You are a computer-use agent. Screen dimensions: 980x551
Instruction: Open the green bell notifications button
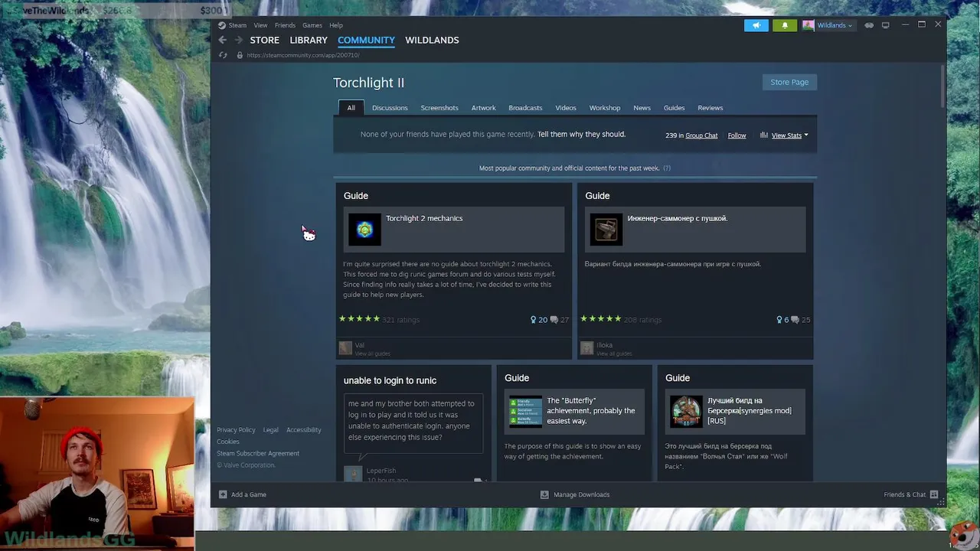tap(784, 25)
